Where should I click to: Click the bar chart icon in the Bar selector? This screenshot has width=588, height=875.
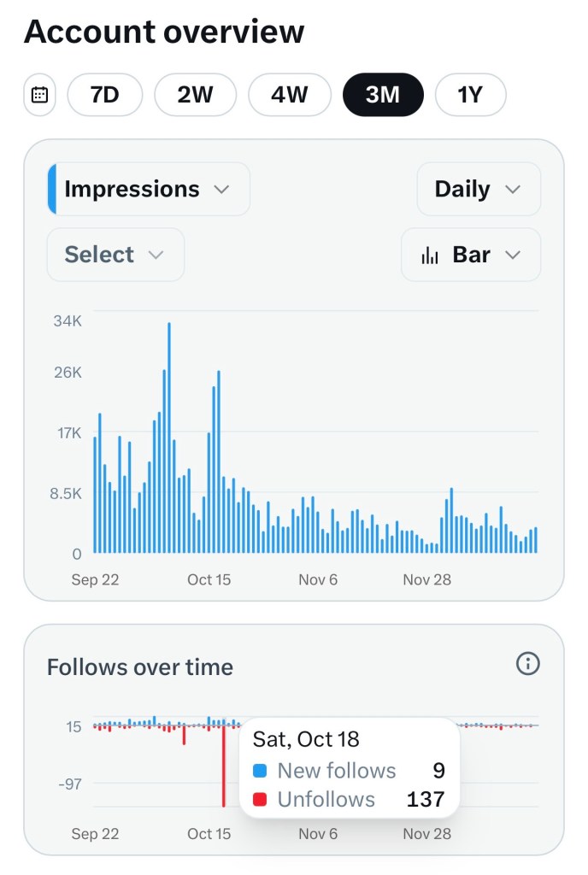(x=431, y=255)
